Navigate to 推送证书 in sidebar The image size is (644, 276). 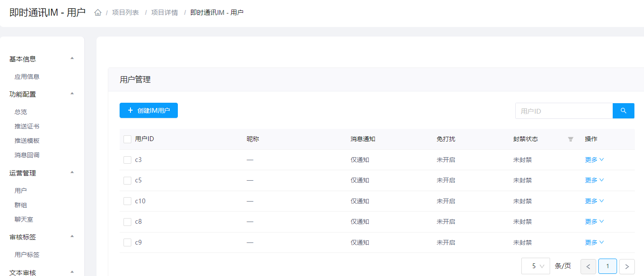tap(27, 126)
